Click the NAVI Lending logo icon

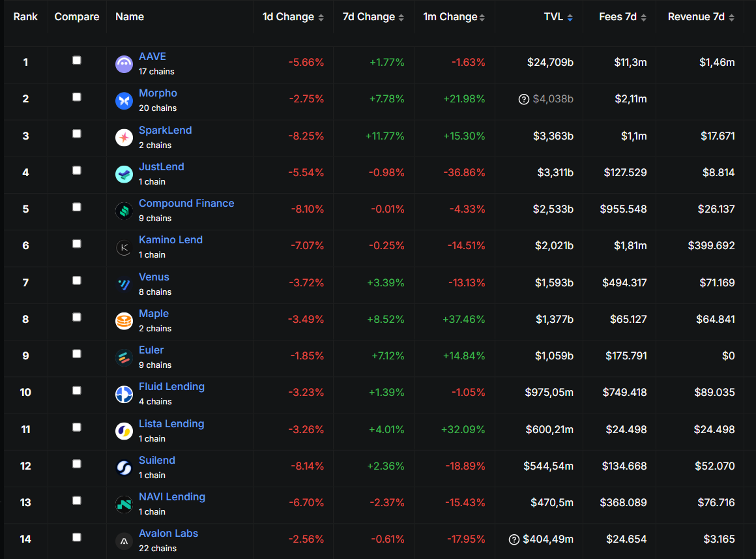click(124, 504)
